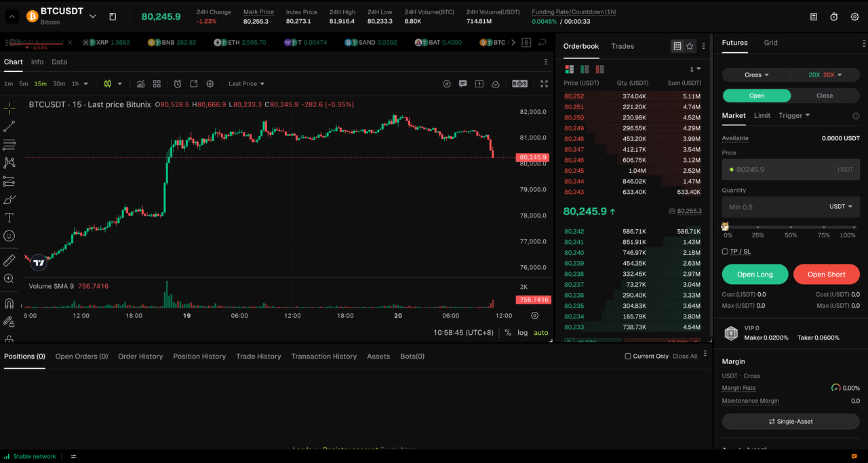This screenshot has height=463, width=868.
Task: Open the orderbook price grouping dropdown
Action: point(695,69)
